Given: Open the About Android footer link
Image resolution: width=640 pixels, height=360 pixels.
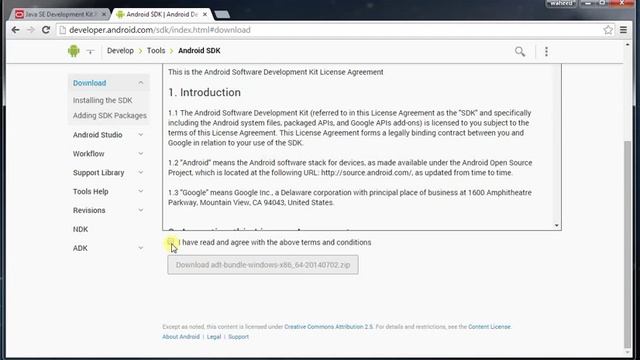Looking at the screenshot, I should click(181, 337).
